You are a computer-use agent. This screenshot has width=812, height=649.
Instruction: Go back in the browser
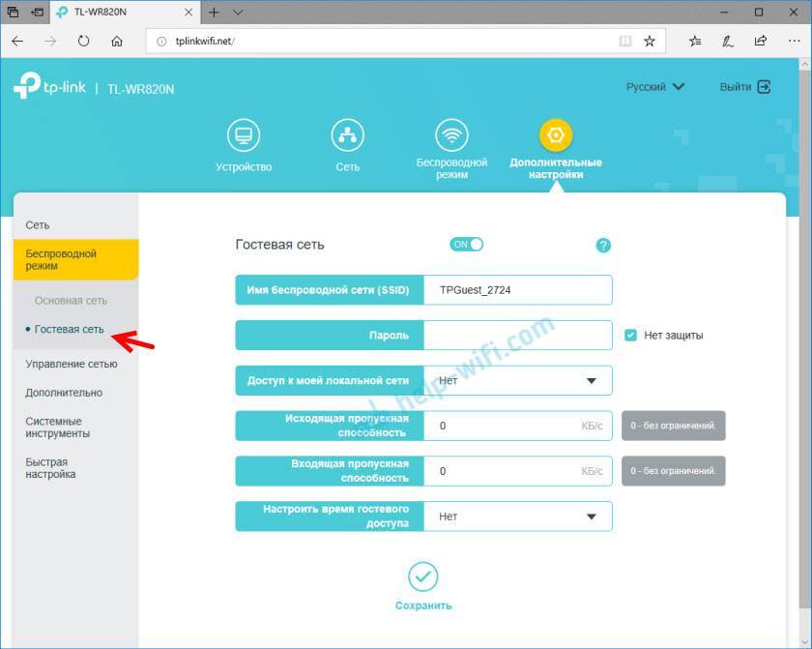[x=17, y=42]
